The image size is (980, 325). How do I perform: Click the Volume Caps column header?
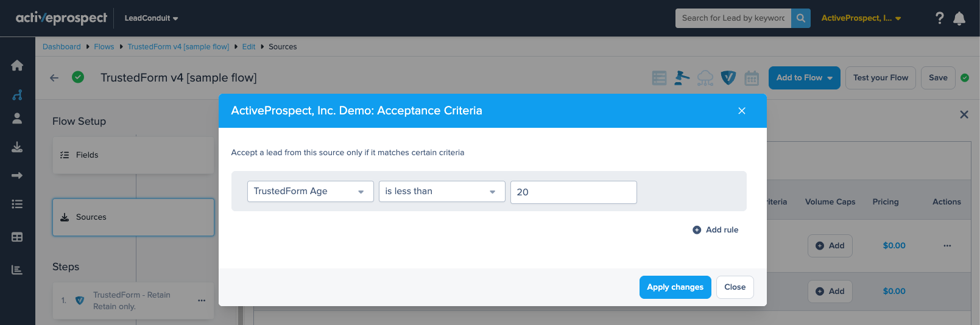click(830, 202)
